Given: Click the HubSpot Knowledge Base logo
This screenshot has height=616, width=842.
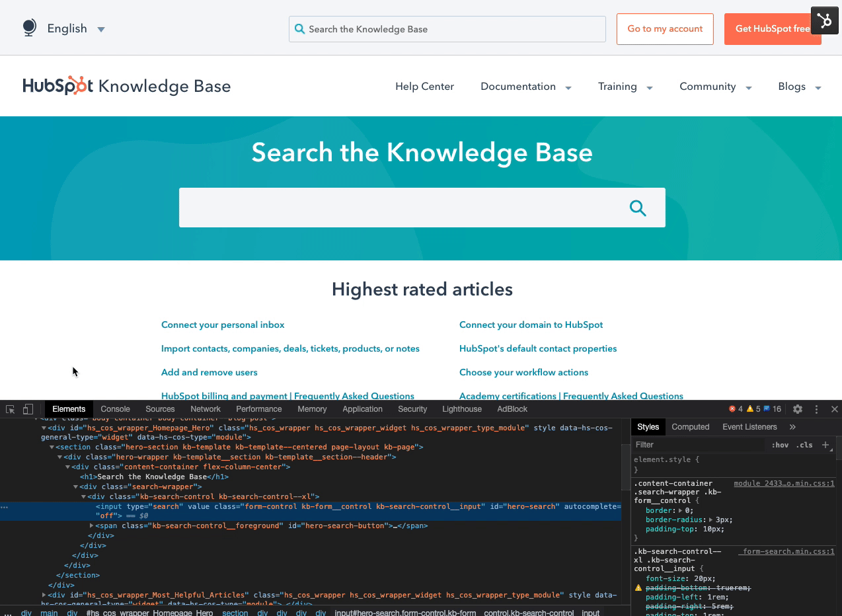Looking at the screenshot, I should pyautogui.click(x=127, y=86).
